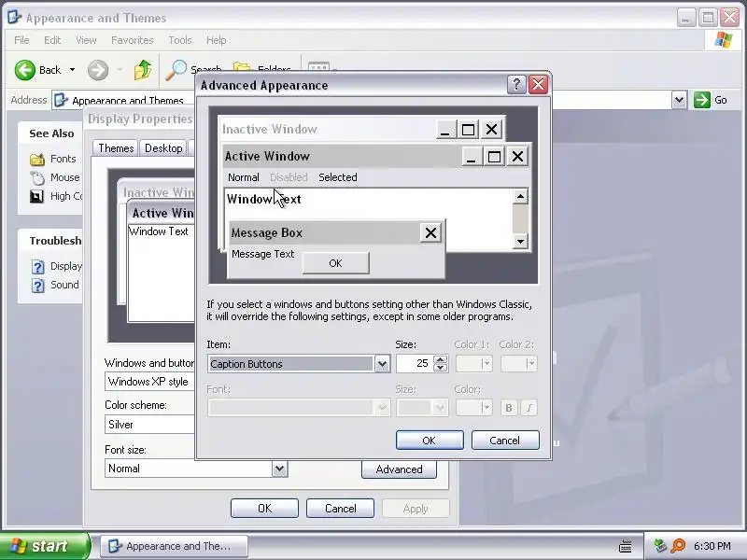This screenshot has width=747, height=560.
Task: Open the Windows XP style dropdown
Action: [x=149, y=382]
